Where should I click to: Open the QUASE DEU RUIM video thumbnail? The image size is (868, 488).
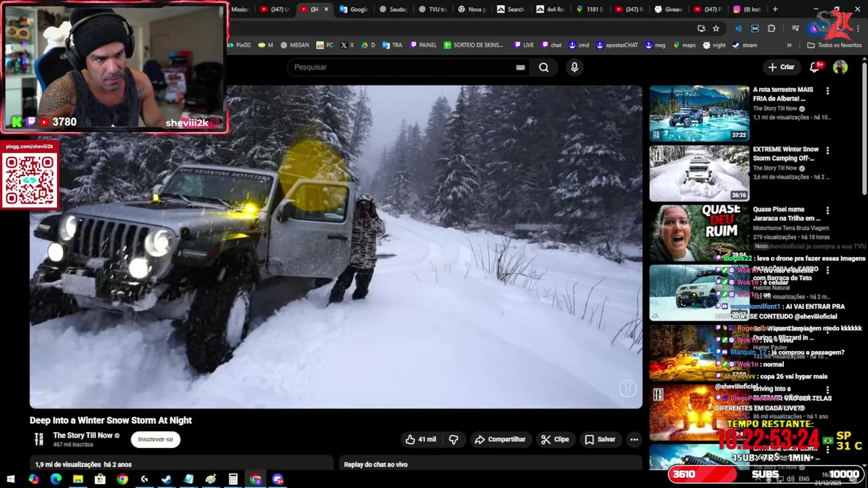(x=699, y=233)
